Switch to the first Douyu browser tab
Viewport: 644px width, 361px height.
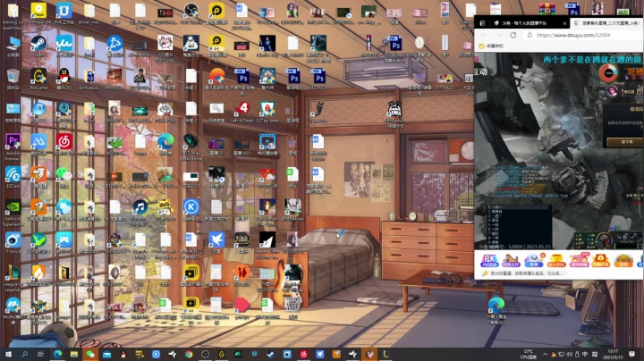coord(530,23)
